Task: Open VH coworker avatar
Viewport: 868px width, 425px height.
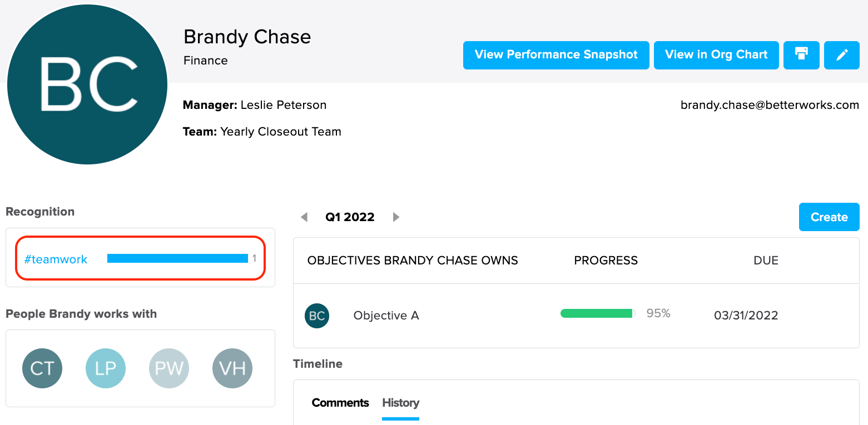Action: 232,368
